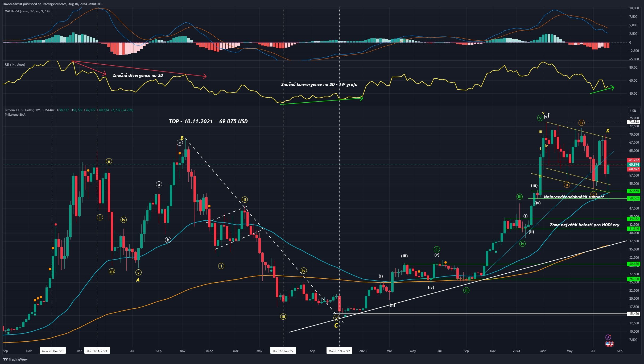
Task: Select the Philakone EMA indicator label
Action: [15, 115]
